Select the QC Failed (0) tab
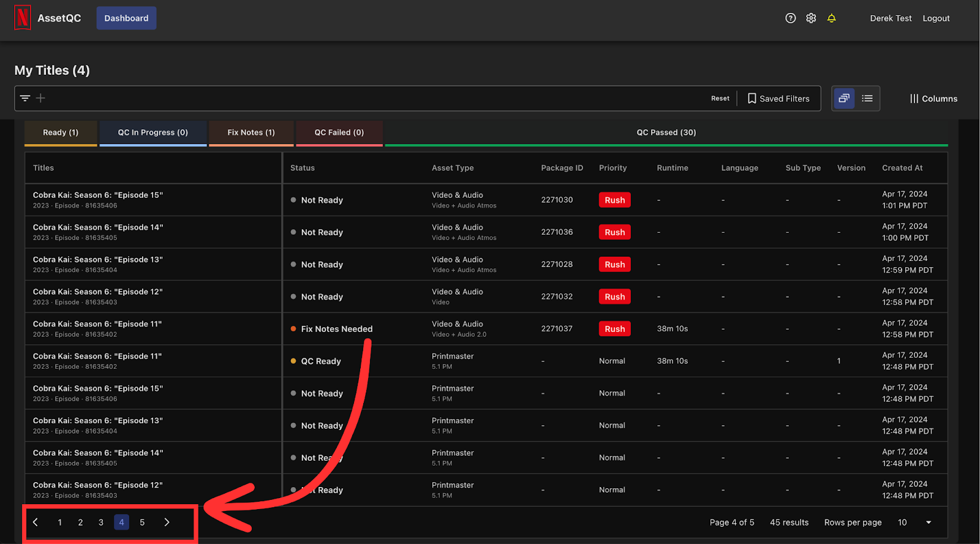980x544 pixels. (x=339, y=133)
